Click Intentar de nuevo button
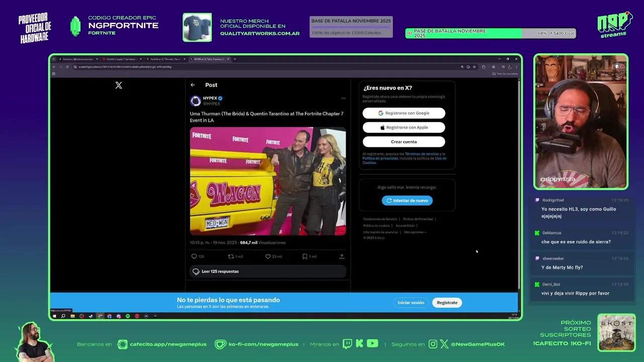 407,201
